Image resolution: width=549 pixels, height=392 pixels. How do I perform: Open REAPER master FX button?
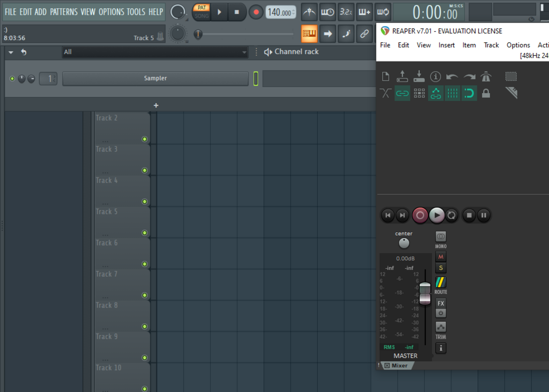(x=441, y=303)
